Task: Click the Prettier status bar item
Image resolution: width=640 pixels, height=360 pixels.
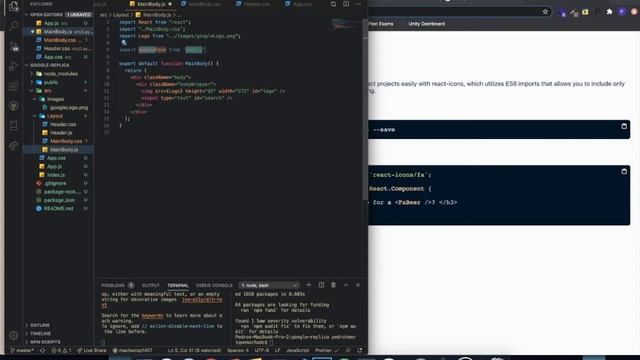Action: (326, 350)
